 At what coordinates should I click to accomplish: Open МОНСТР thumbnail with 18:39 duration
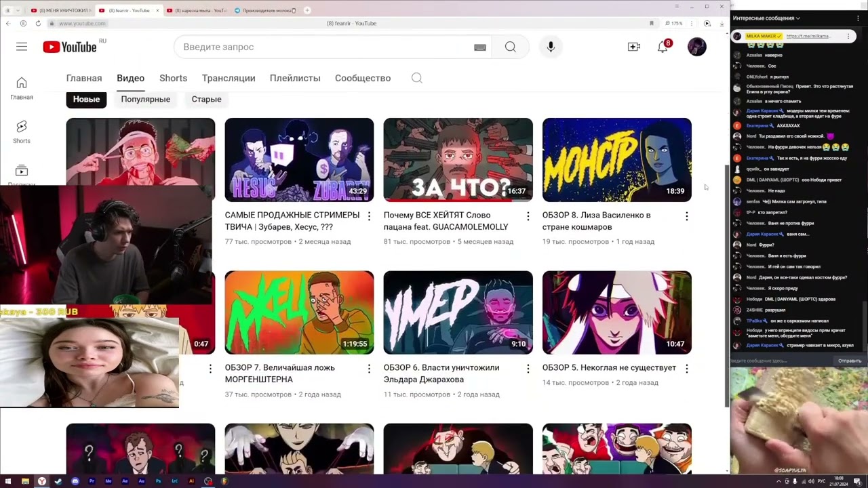[x=617, y=160]
